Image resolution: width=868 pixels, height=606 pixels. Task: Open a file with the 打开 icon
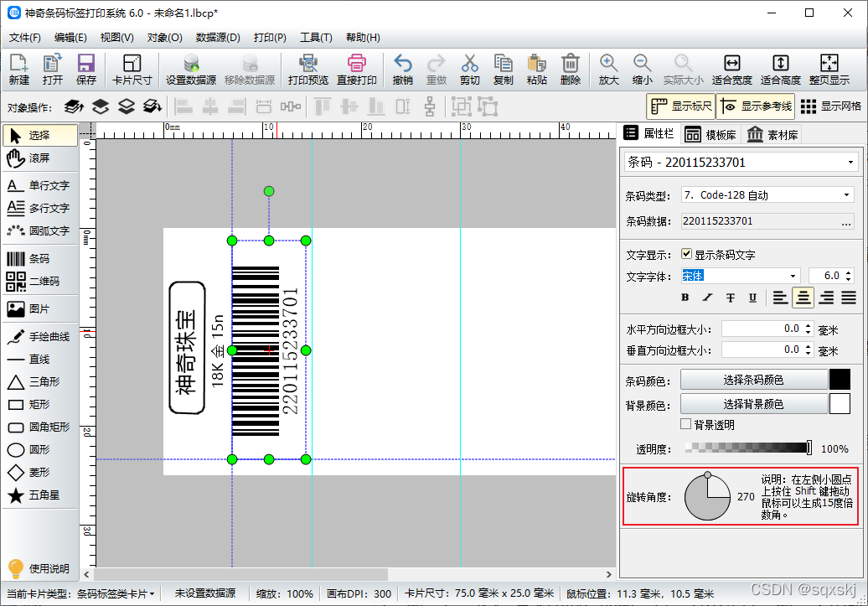click(53, 70)
